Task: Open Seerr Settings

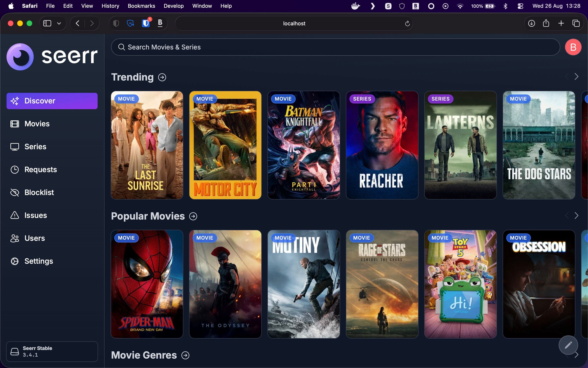Action: point(52,261)
